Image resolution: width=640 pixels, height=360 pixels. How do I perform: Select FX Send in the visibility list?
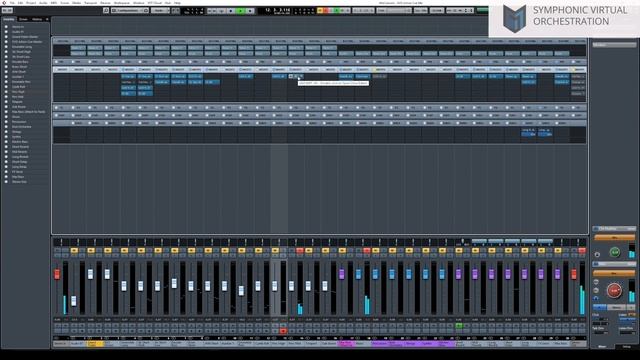click(18, 172)
